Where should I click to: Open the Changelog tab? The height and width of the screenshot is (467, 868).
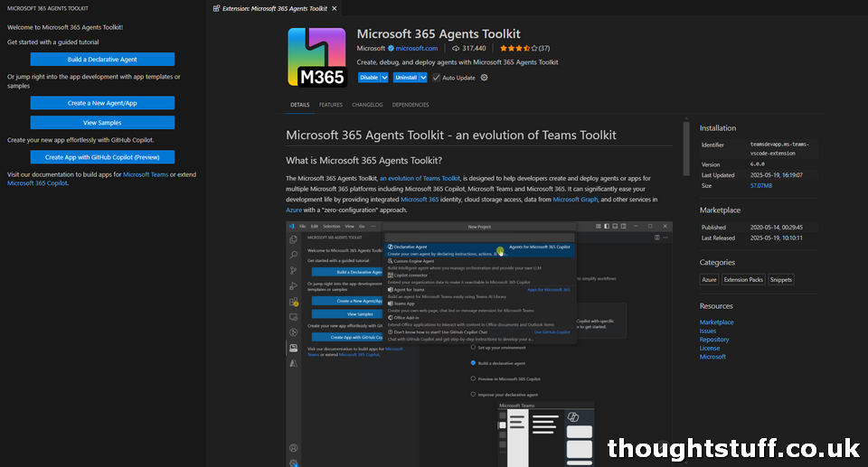(367, 105)
